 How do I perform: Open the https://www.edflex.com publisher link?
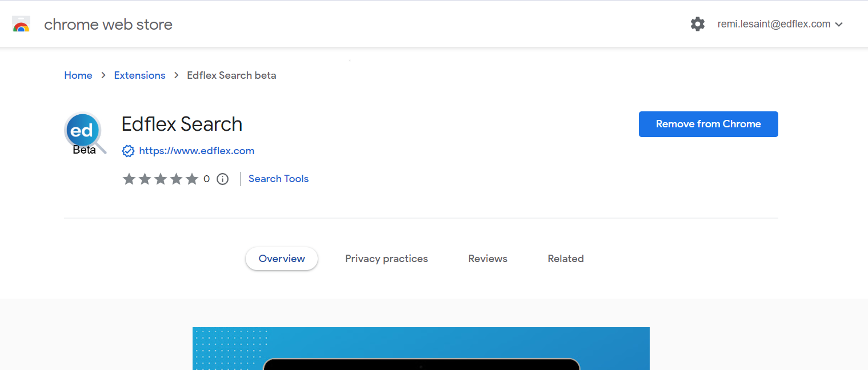197,151
